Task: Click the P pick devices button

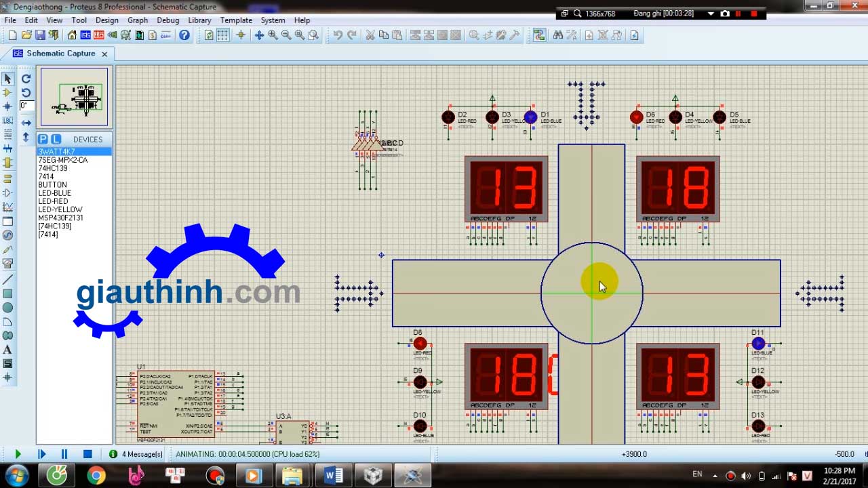Action: click(x=43, y=139)
